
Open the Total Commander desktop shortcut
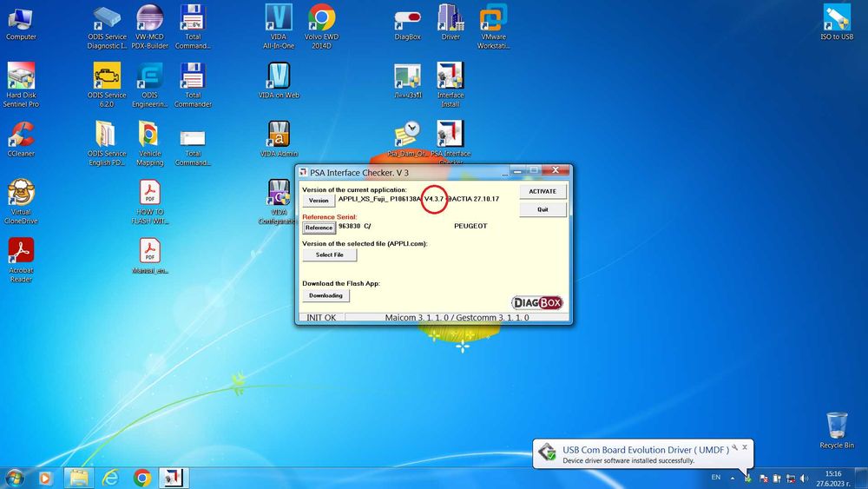193,85
